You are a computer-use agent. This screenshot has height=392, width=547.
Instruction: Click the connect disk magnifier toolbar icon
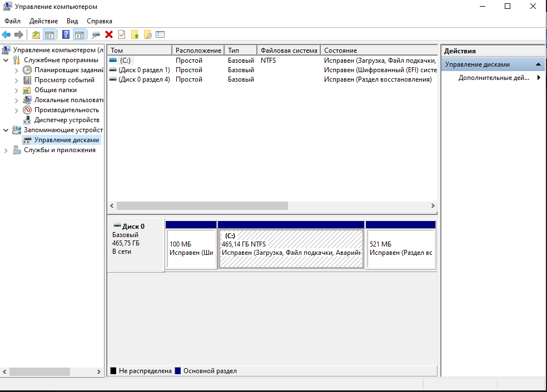pyautogui.click(x=96, y=34)
